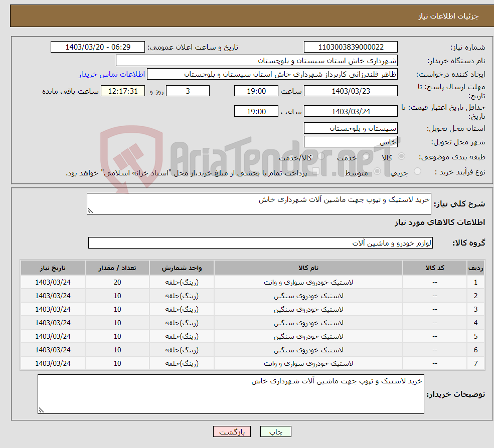Viewport: 494px width, 448px height.
Task: Click the price validity date 1403/03/24 field
Action: coord(351,111)
